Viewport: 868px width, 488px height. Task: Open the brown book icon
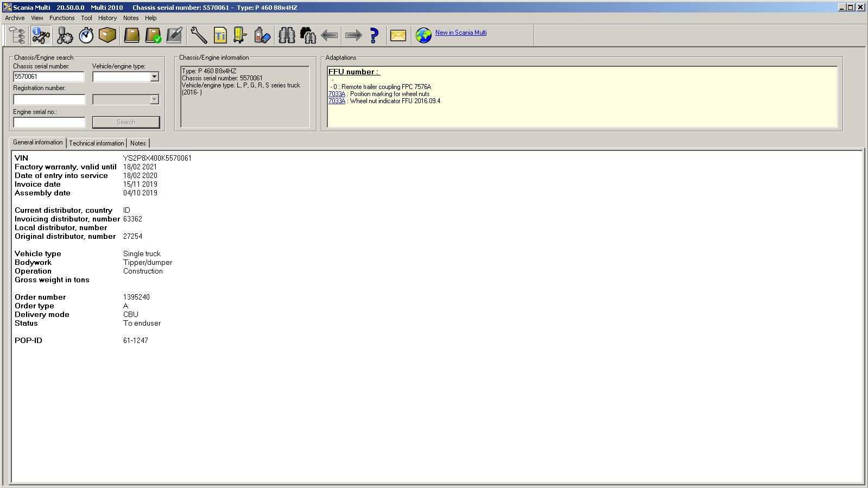132,36
